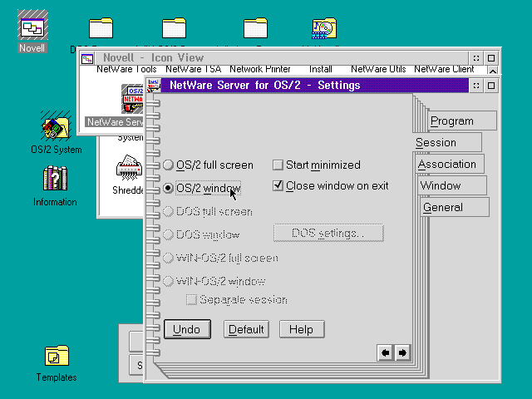This screenshot has height=399, width=532.
Task: Open Novell Icon View window system menu icon
Action: pyautogui.click(x=87, y=58)
